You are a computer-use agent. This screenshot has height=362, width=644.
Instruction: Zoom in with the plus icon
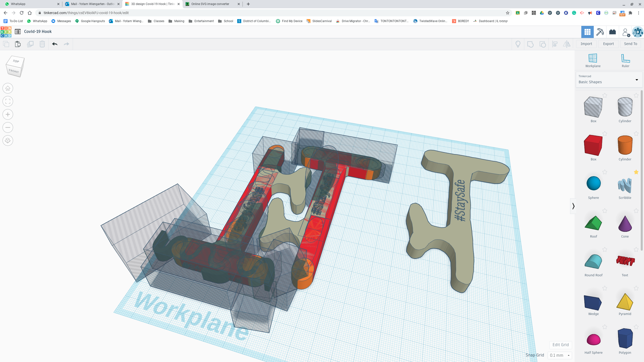8,114
